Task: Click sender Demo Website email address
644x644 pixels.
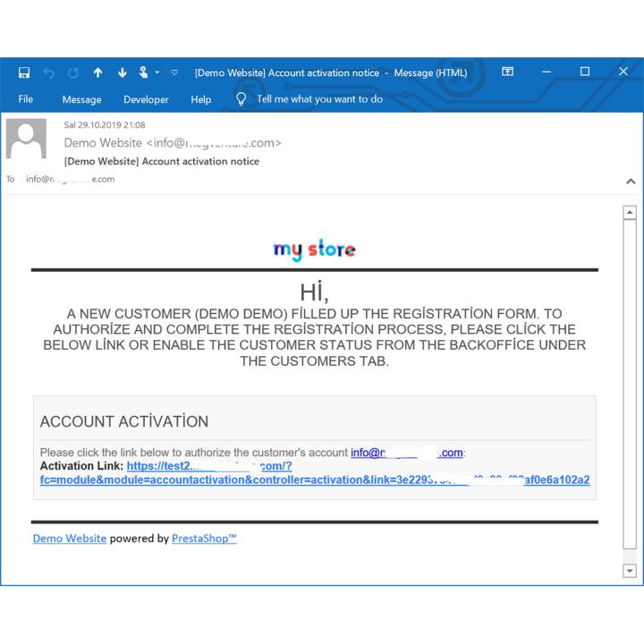Action: [173, 143]
